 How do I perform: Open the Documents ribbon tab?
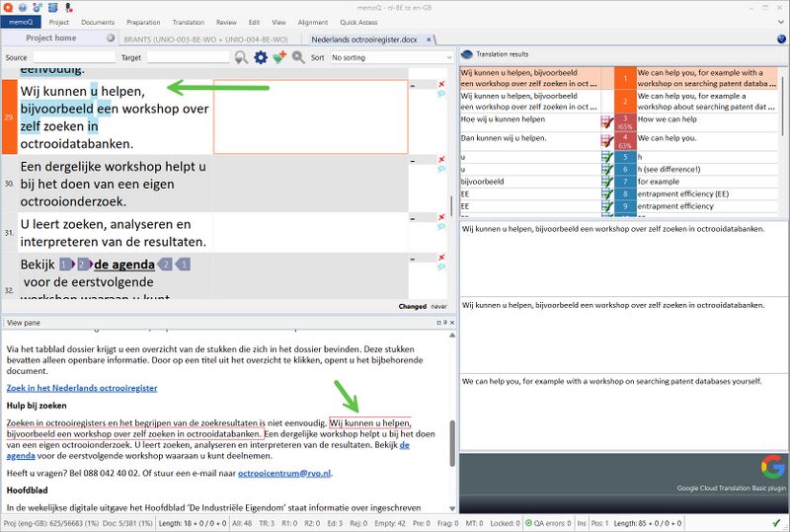[x=98, y=22]
